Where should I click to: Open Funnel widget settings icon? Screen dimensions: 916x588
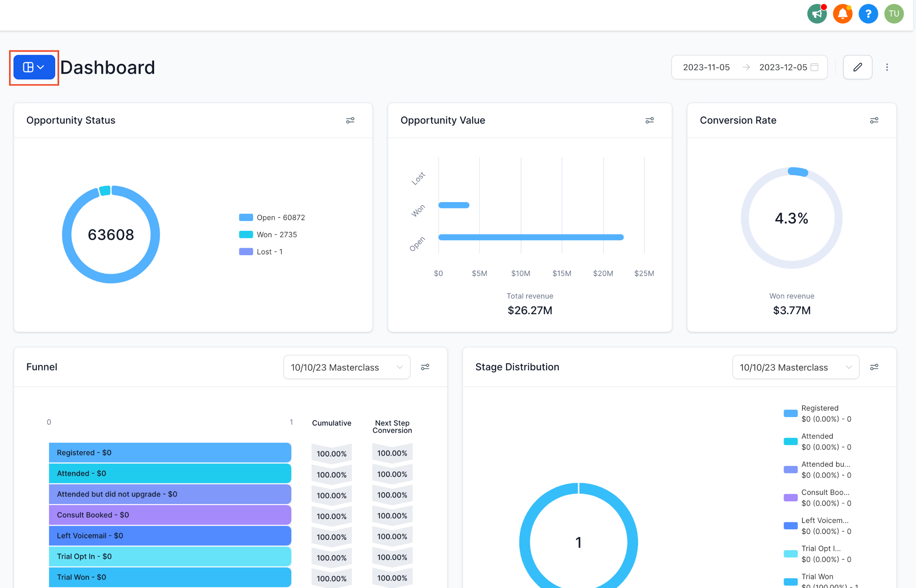click(x=425, y=367)
